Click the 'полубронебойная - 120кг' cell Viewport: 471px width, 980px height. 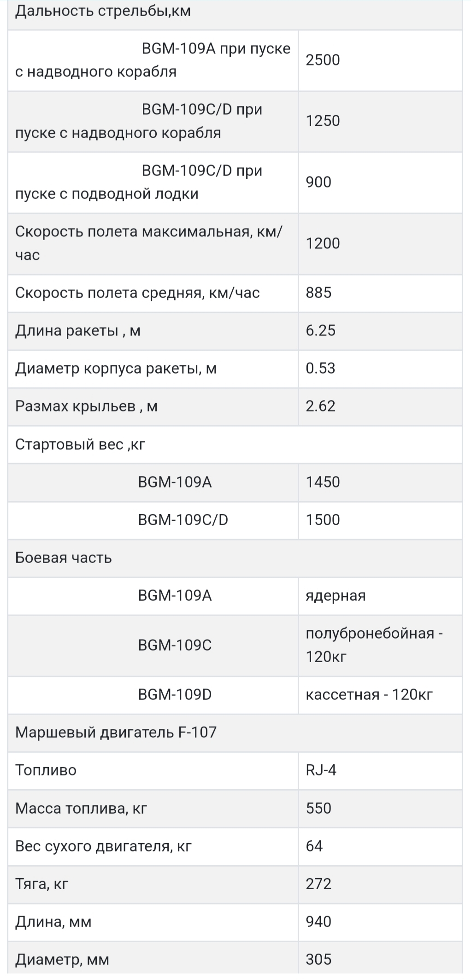click(374, 645)
